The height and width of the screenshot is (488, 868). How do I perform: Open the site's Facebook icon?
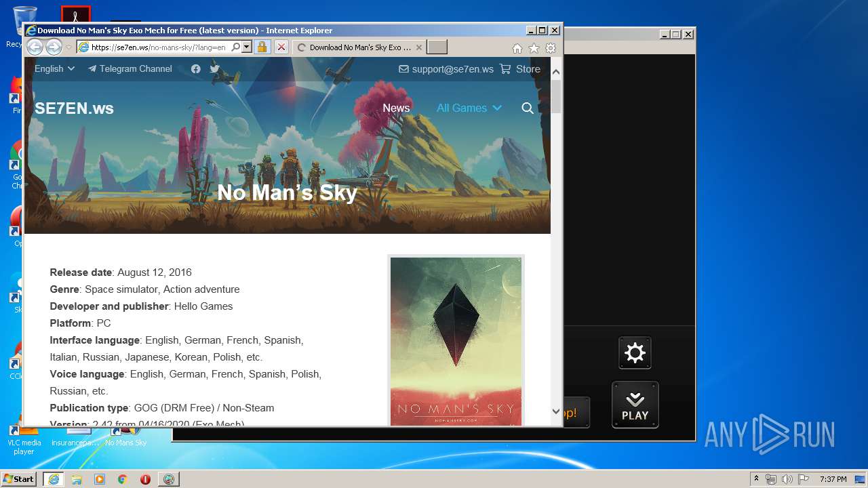[x=195, y=68]
